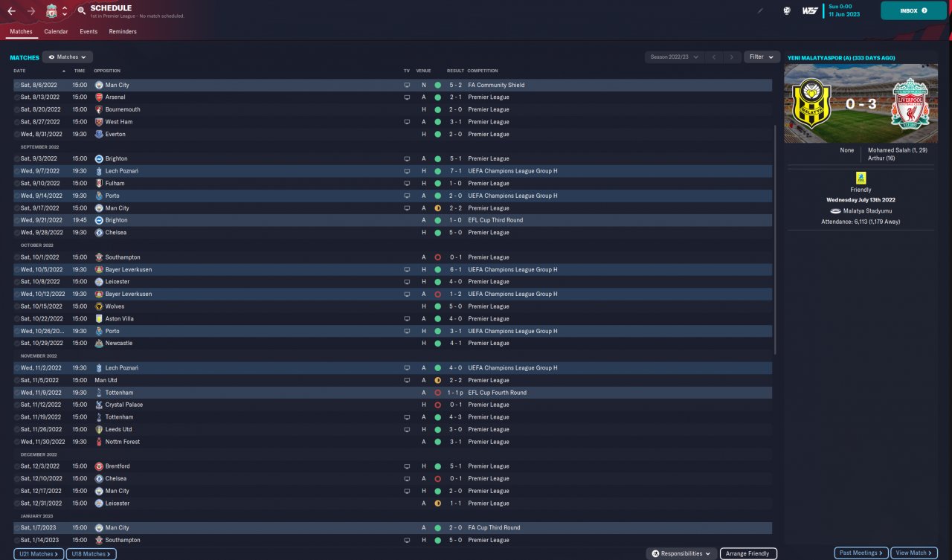The height and width of the screenshot is (560, 952).
Task: Click the Yeni Malatyaspor crest in scoreboard
Action: 811,103
